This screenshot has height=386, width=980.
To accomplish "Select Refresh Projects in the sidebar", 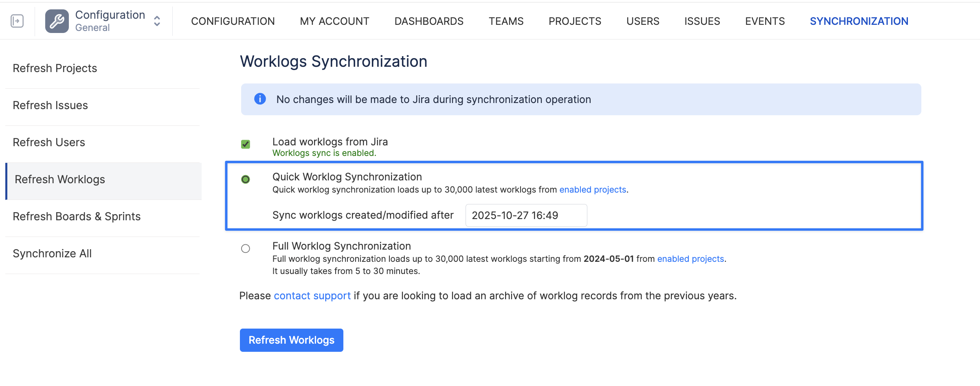I will point(55,68).
